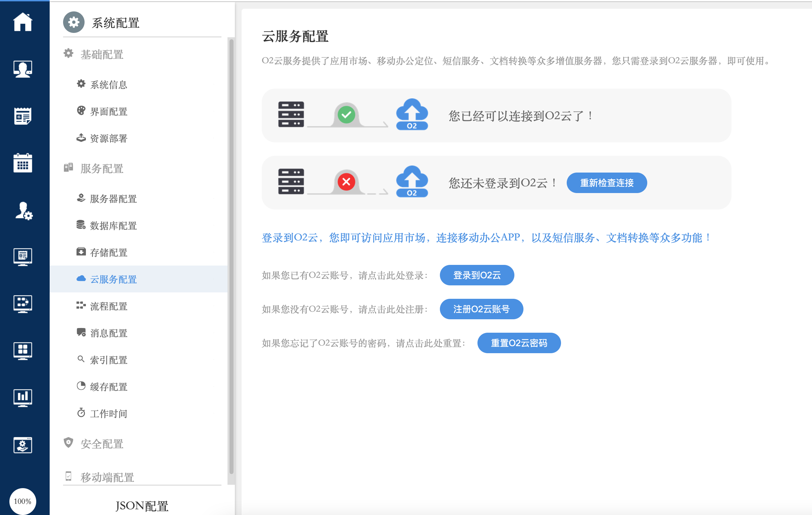
Task: Click the home icon in left sidebar
Action: 22,22
